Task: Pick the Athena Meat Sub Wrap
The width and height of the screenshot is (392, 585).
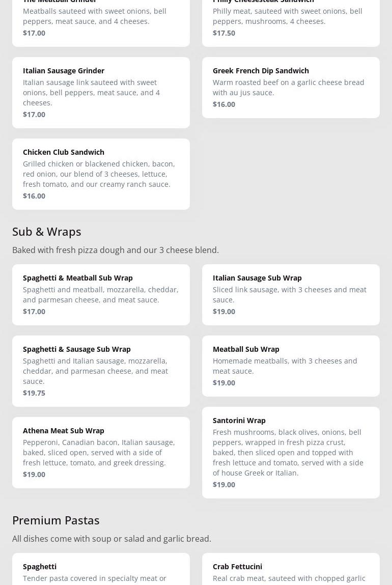Action: tap(101, 452)
